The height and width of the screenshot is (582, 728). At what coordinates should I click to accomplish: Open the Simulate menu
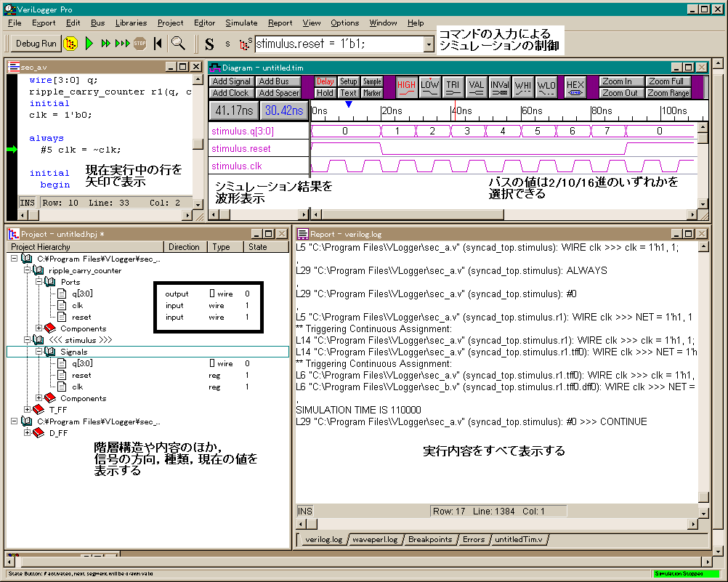pyautogui.click(x=241, y=23)
